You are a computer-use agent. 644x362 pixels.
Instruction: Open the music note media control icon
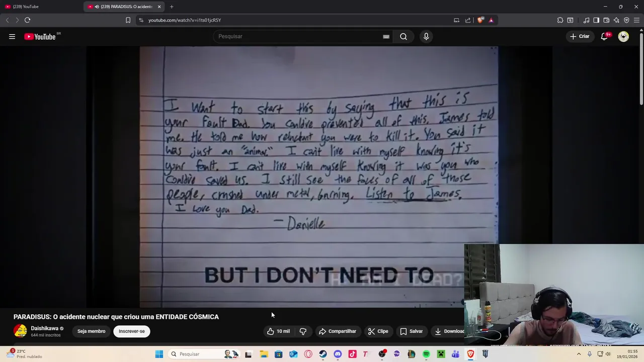[x=586, y=20]
